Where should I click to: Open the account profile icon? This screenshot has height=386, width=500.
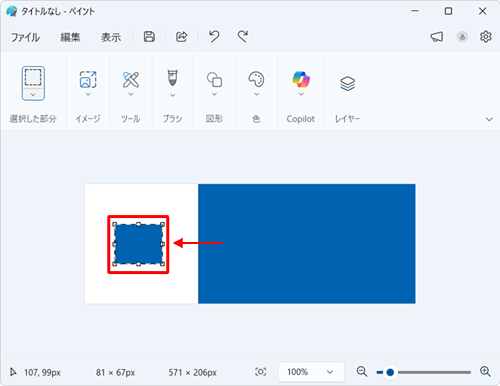(462, 37)
